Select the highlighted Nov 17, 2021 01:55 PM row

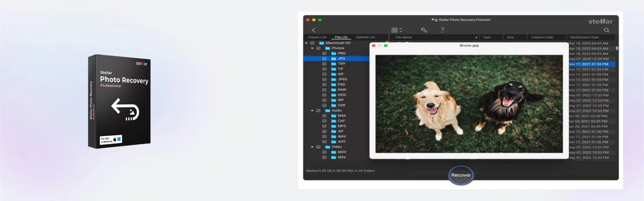click(x=591, y=64)
